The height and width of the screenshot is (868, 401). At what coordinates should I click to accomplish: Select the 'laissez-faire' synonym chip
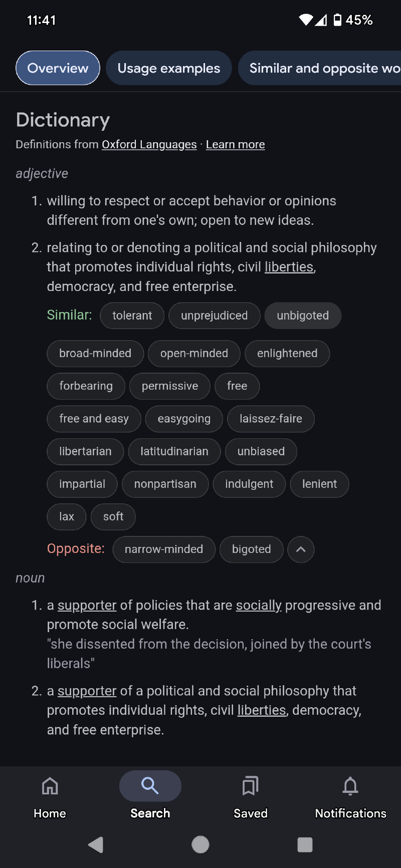pos(271,419)
